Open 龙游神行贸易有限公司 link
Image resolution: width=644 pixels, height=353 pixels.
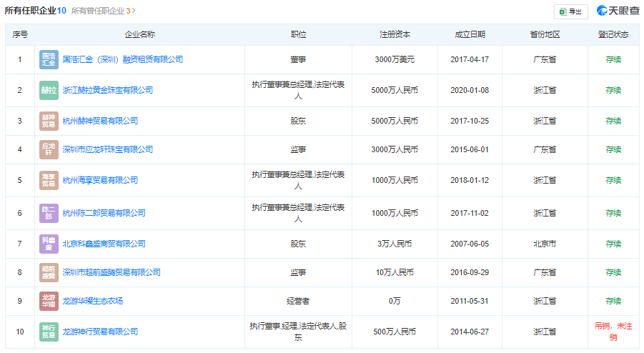[100, 332]
